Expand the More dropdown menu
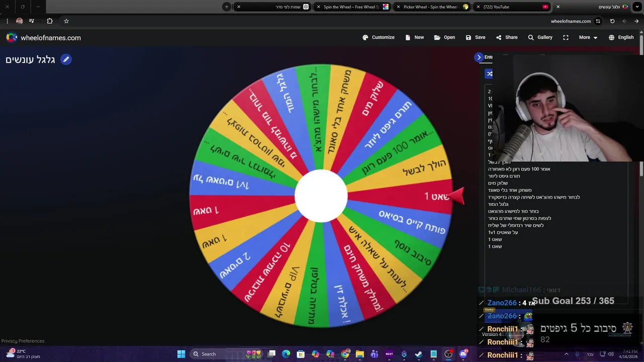644x362 pixels. (x=588, y=37)
